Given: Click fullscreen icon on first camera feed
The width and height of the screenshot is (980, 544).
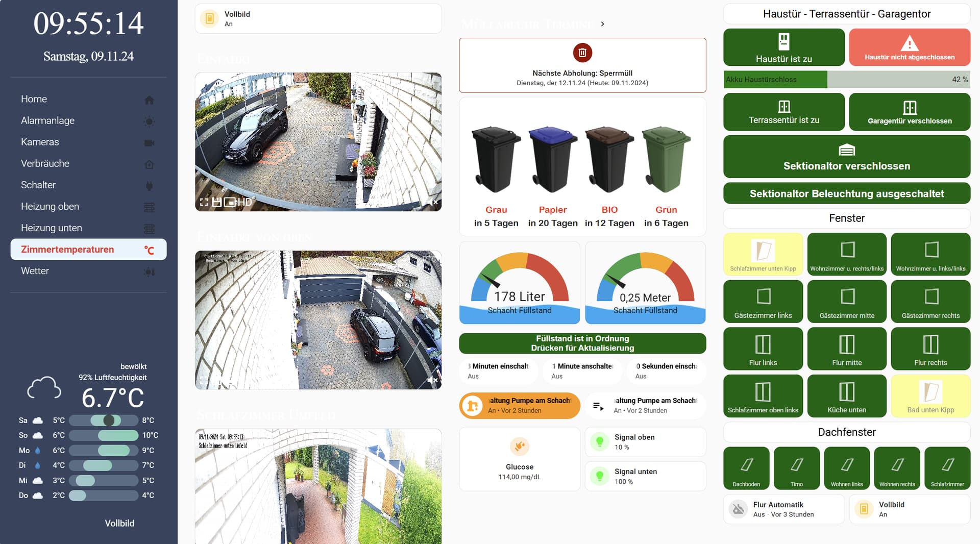Looking at the screenshot, I should pyautogui.click(x=204, y=203).
